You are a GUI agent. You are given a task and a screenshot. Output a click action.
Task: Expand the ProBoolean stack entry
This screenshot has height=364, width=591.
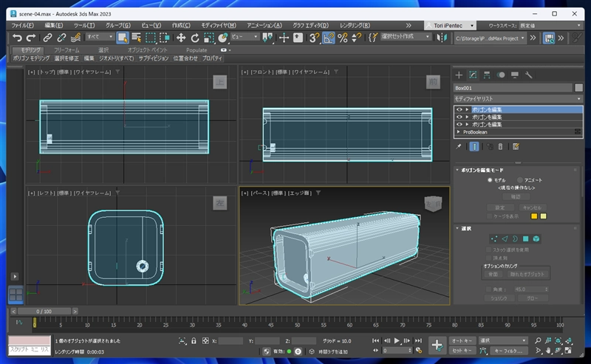coord(458,132)
